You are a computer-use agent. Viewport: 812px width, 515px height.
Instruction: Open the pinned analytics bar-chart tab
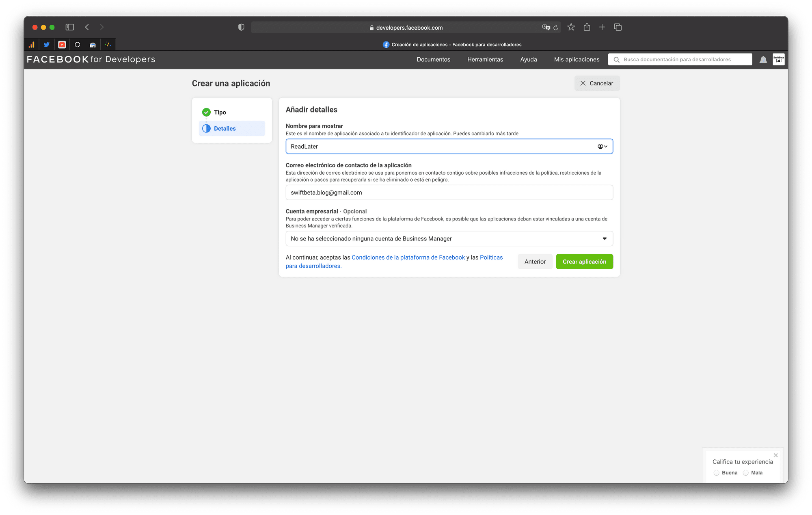pyautogui.click(x=32, y=45)
